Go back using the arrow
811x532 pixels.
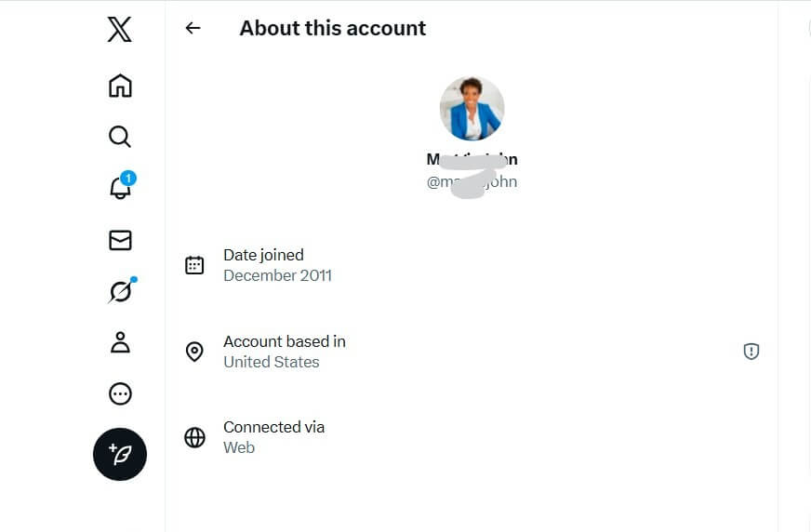[193, 28]
